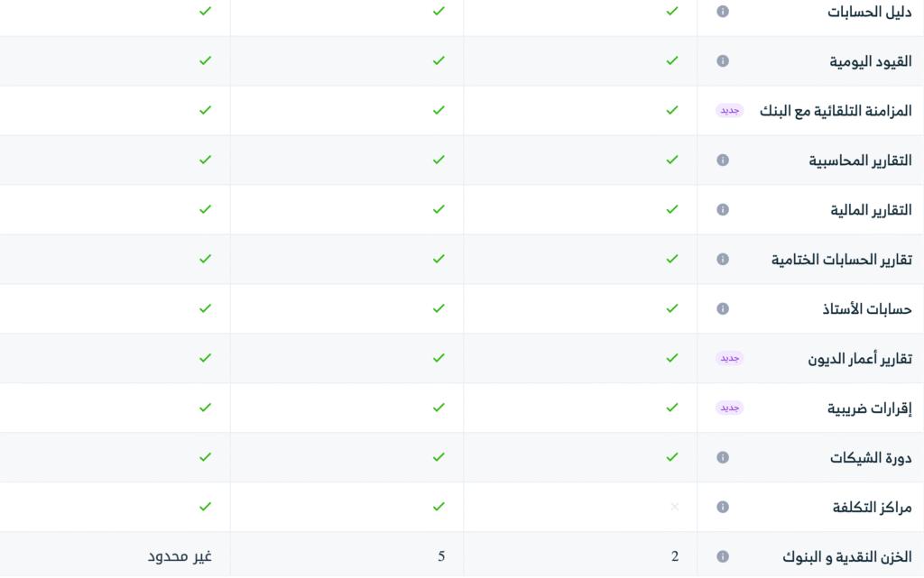Click the جديد badge on المزامنة التلقائية مع البنك
This screenshot has height=578, width=924.
729,111
